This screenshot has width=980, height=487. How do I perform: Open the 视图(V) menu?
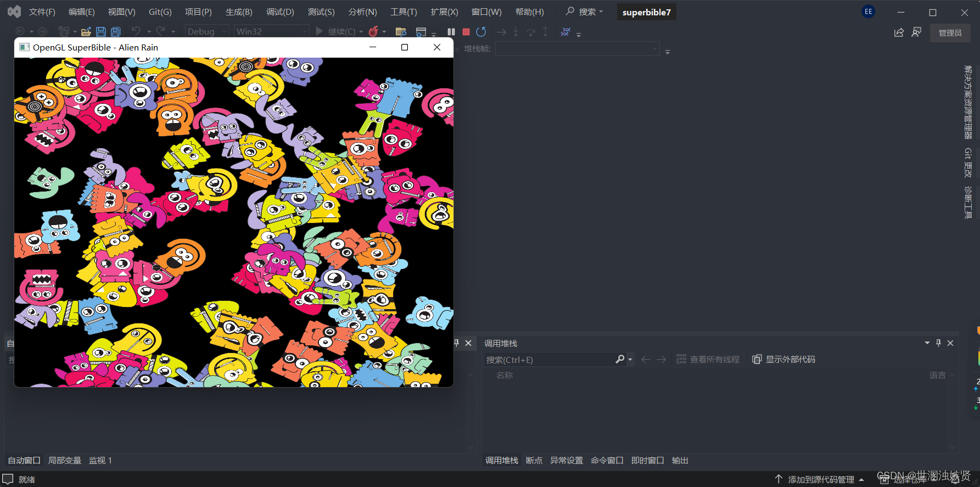(x=122, y=12)
